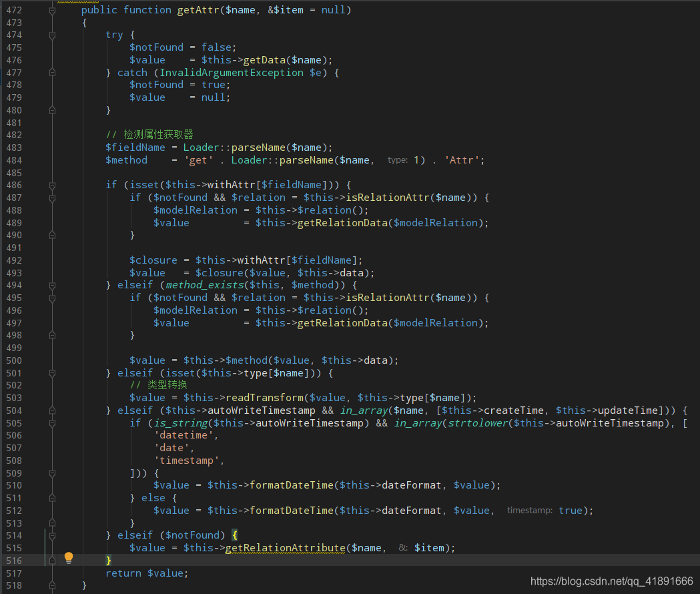The width and height of the screenshot is (700, 594).
Task: Click the Chinese comment on line 482
Action: [x=149, y=135]
